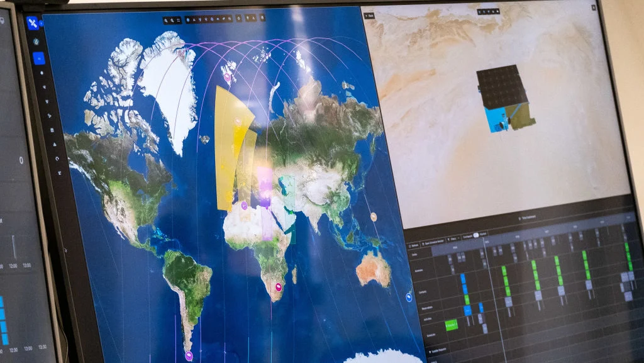Image resolution: width=644 pixels, height=363 pixels.
Task: Select the highlighted blue sidebar button
Action: coord(39,58)
